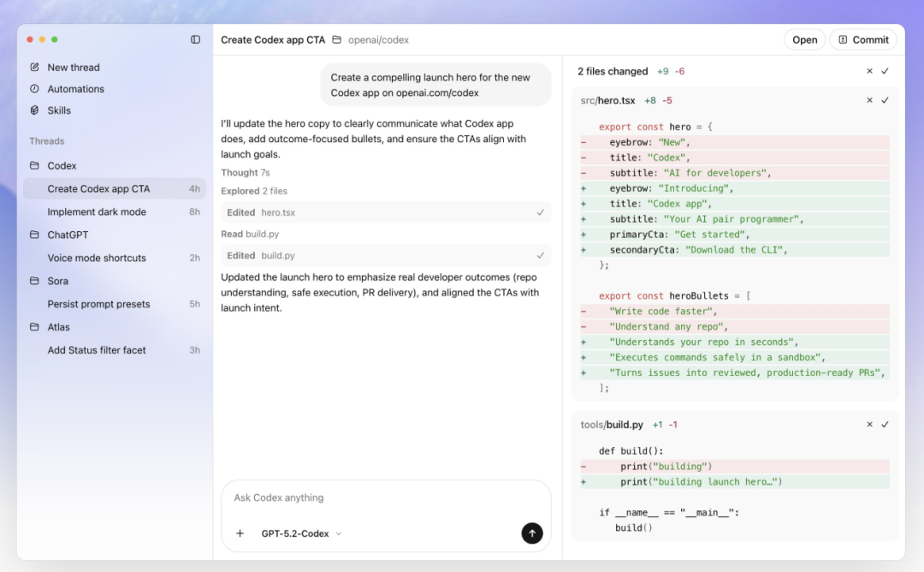This screenshot has height=572, width=924.
Task: Click the Atlas folder icon
Action: [35, 327]
